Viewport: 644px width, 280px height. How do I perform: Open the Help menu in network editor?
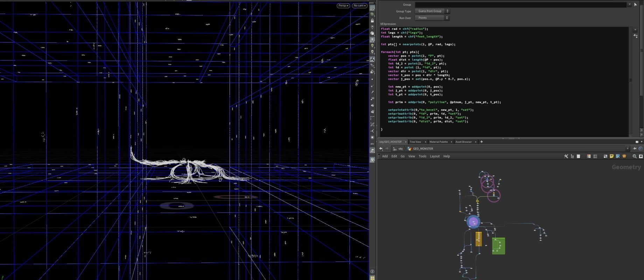[447, 156]
